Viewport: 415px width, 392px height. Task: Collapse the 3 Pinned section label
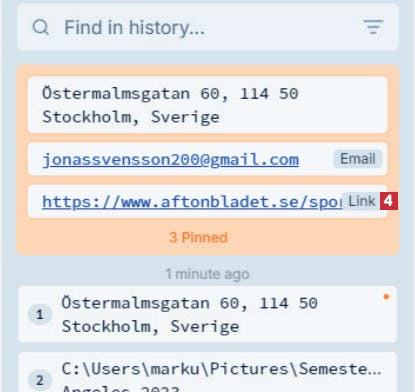[x=198, y=238]
